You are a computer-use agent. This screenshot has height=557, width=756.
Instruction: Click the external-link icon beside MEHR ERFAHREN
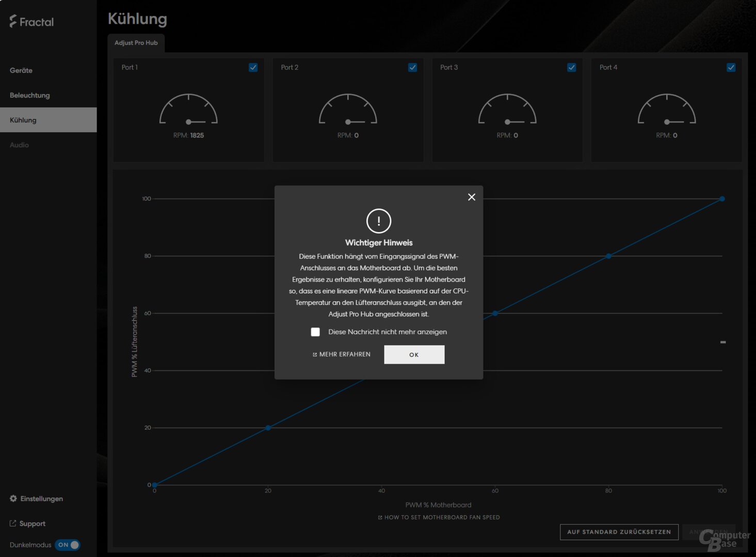pyautogui.click(x=315, y=354)
